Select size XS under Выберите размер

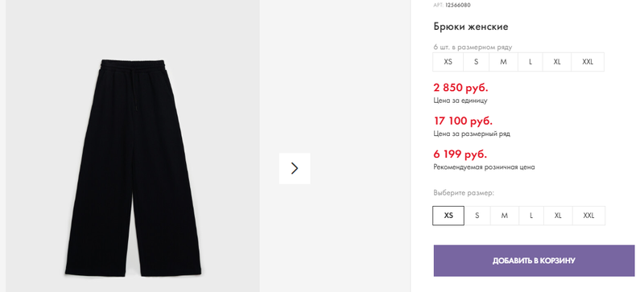coord(448,216)
